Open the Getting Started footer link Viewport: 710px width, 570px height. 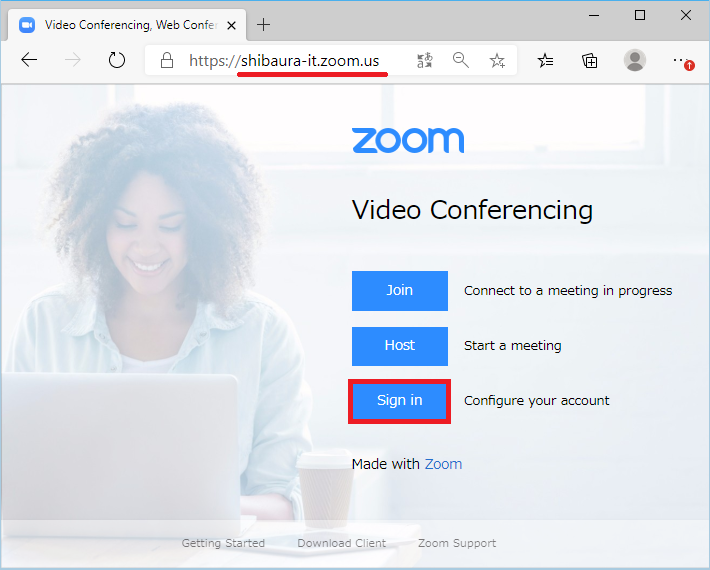(223, 543)
